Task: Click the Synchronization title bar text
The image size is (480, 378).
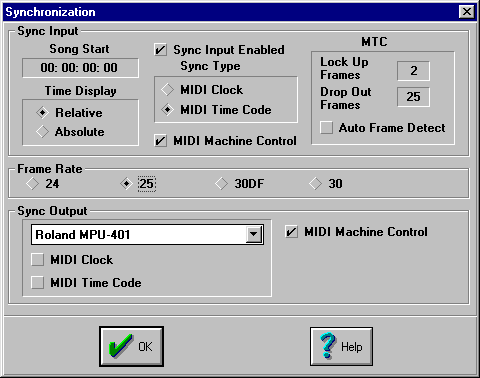Action: [50, 12]
